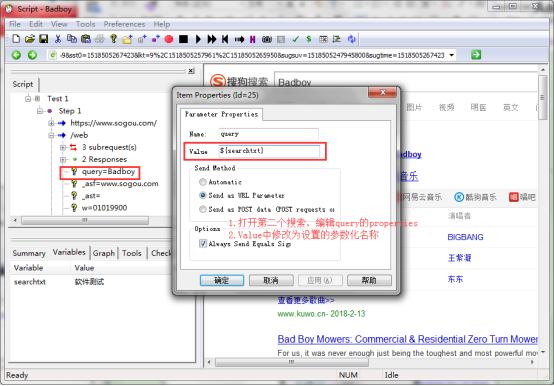Add a new Suite via yellow folder icon

[128, 39]
